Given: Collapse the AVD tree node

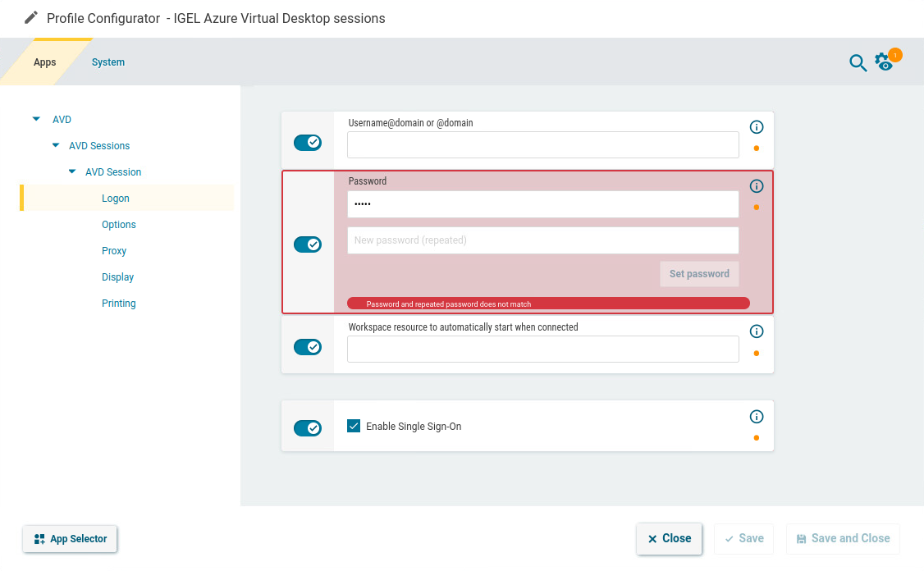Looking at the screenshot, I should pyautogui.click(x=36, y=119).
